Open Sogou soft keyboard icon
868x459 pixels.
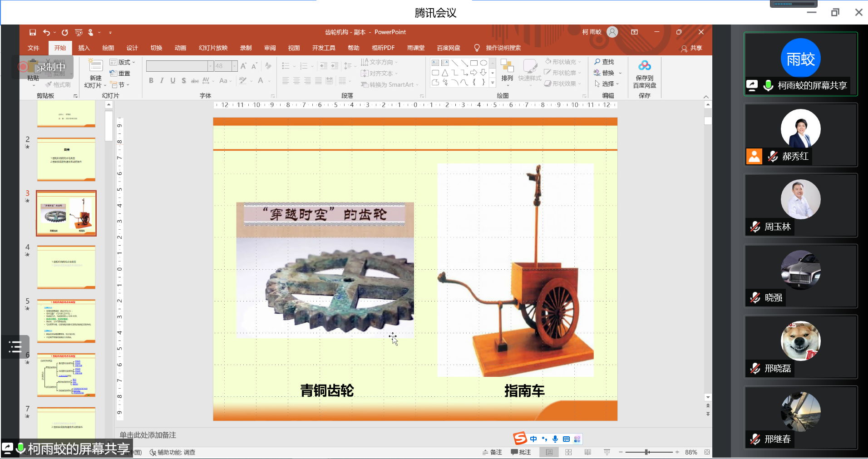tap(566, 439)
